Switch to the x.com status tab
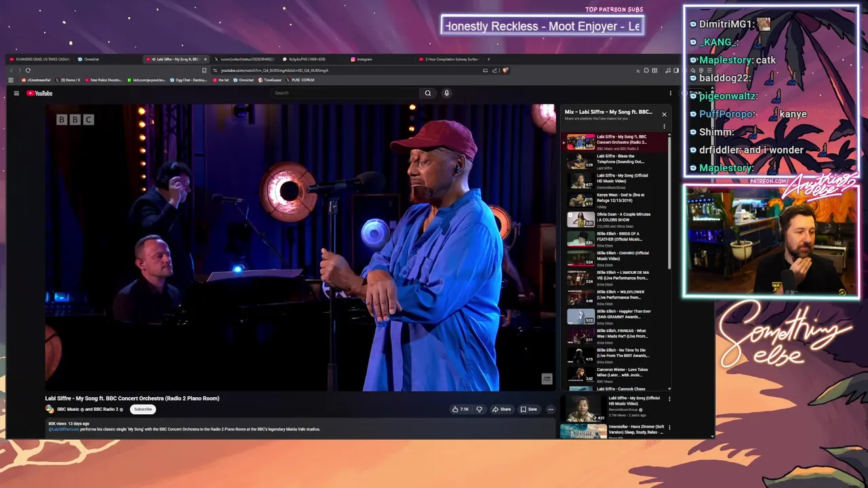This screenshot has width=868, height=488. coord(244,59)
